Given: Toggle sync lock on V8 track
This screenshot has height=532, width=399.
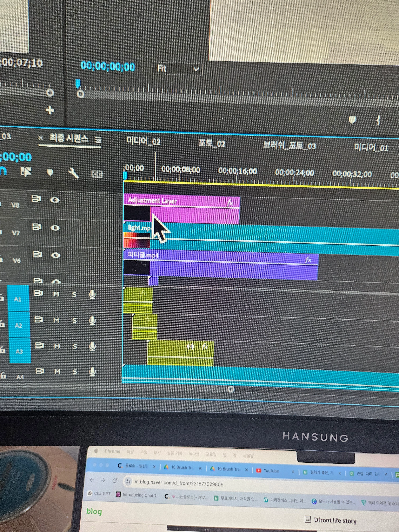Looking at the screenshot, I should [36, 199].
